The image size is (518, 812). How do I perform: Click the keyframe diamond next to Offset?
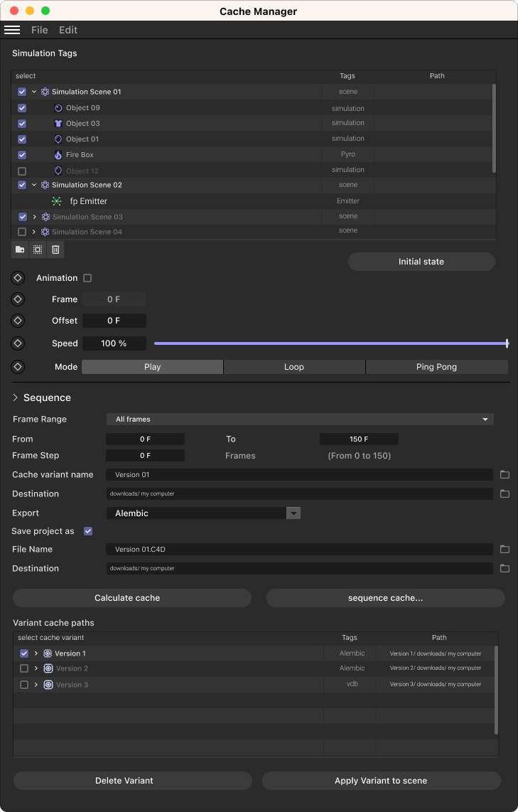pos(18,321)
